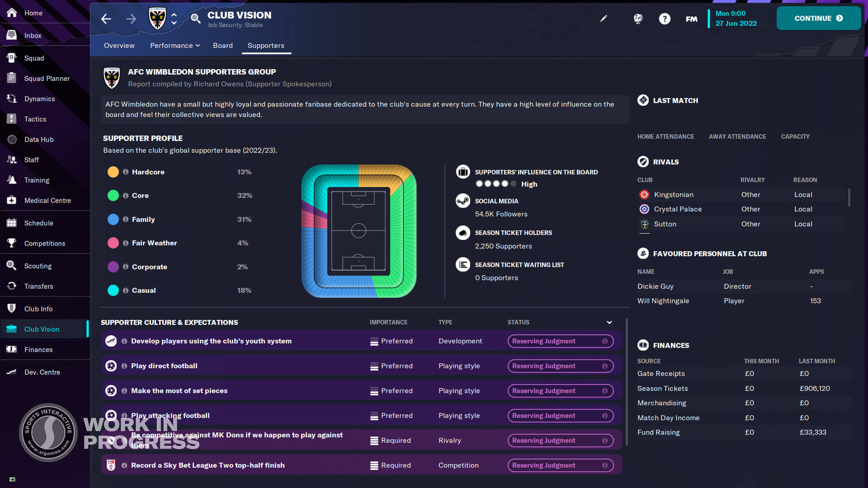This screenshot has height=488, width=868.
Task: Click the back navigation arrow button
Action: [105, 19]
